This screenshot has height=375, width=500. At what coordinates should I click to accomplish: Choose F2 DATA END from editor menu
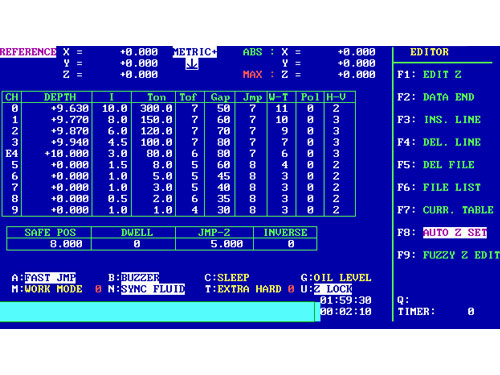pos(436,97)
